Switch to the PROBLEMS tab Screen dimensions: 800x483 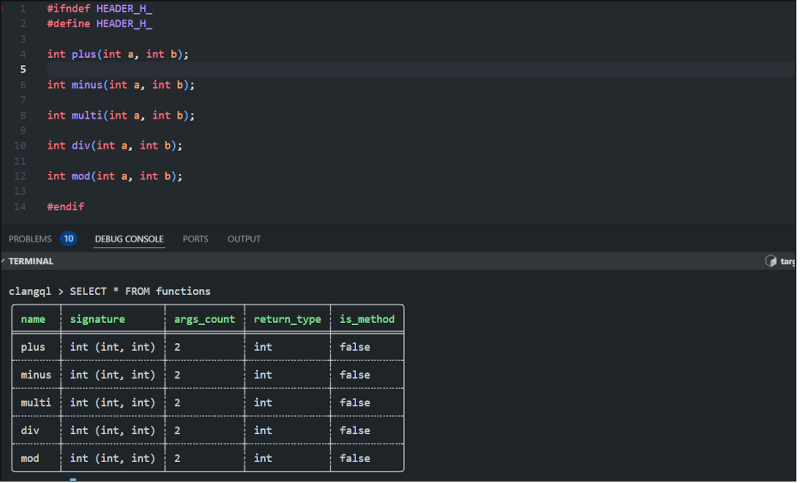(30, 239)
